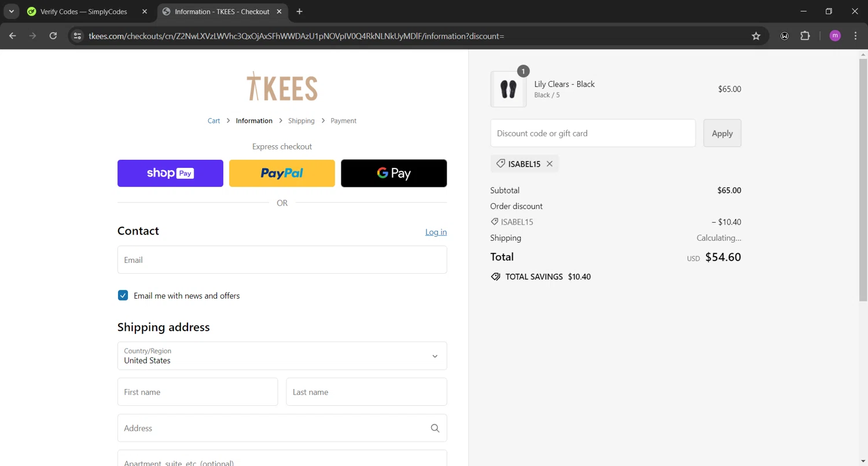Focus the Address field
The image size is (868, 466).
[x=282, y=428]
